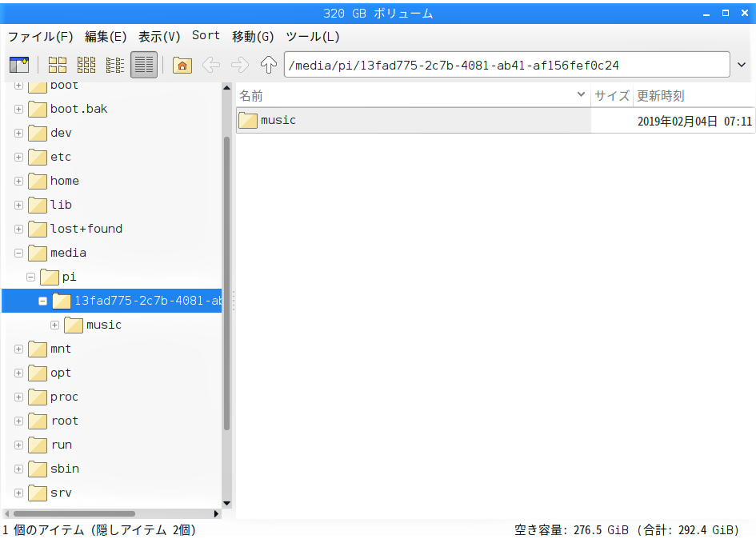The width and height of the screenshot is (756, 539).
Task: Expand etc tree node
Action: [19, 158]
